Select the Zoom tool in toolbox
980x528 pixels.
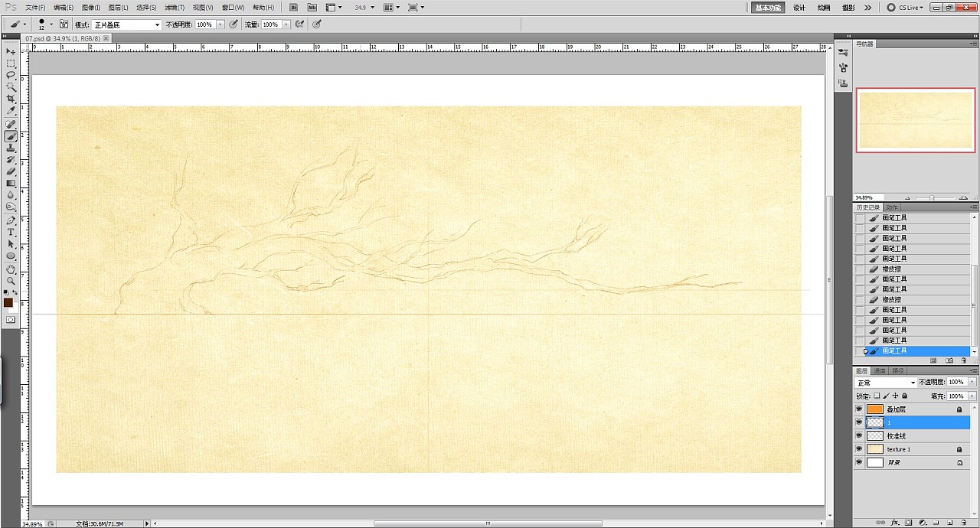11,281
